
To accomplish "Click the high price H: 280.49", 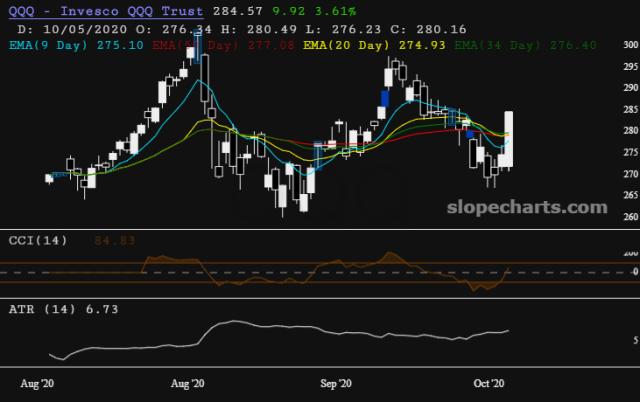I will tap(259, 29).
